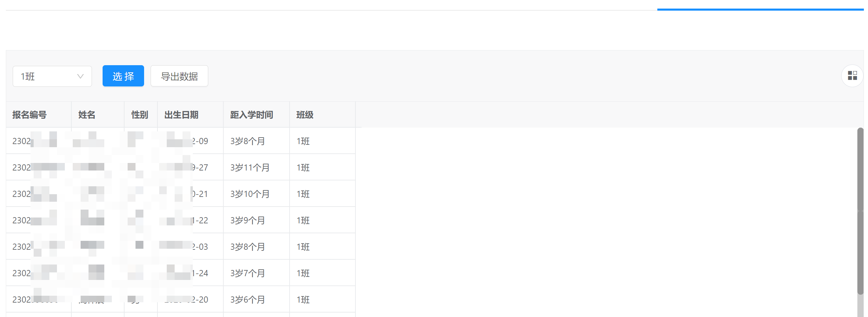Viewport: 868px width, 317px height.
Task: Click the 导出数据 export button
Action: (179, 76)
